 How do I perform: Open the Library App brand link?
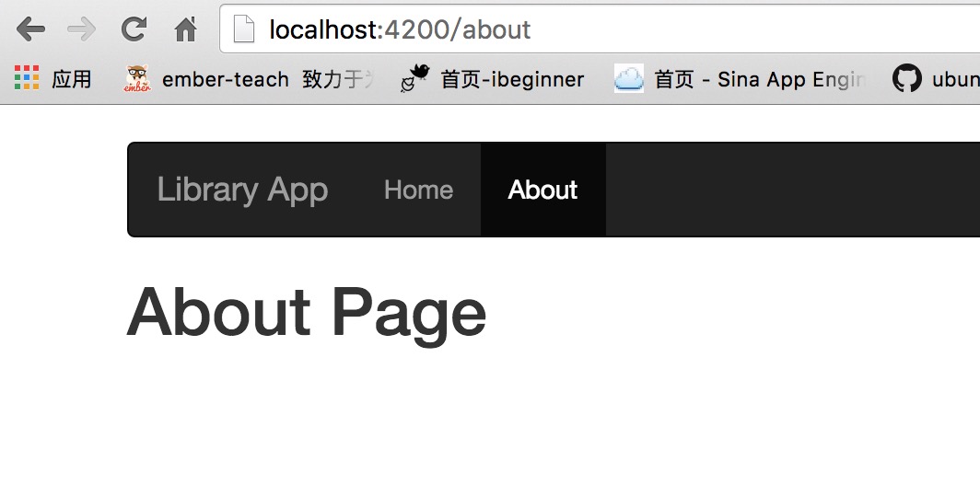[242, 190]
